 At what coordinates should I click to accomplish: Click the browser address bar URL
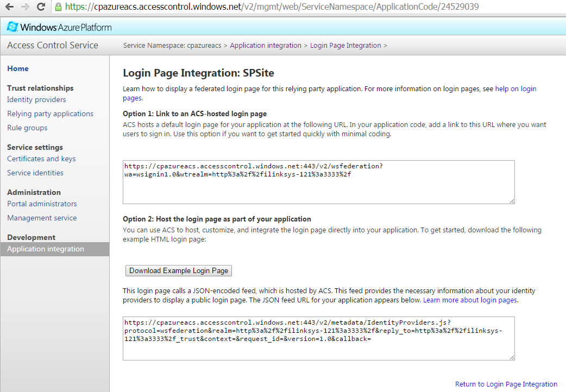coord(272,7)
